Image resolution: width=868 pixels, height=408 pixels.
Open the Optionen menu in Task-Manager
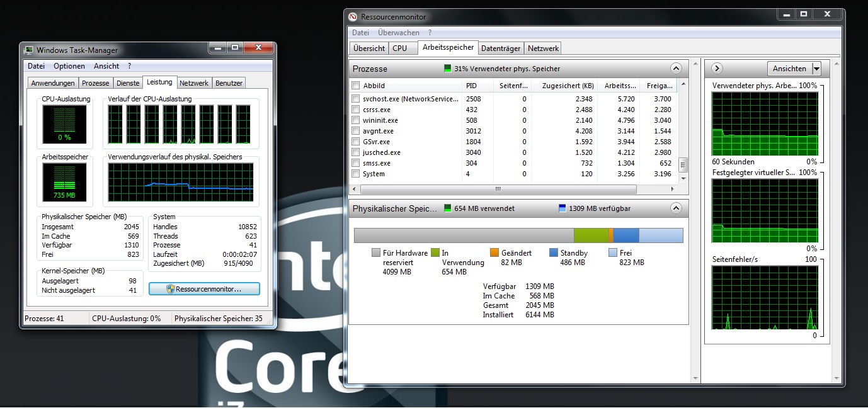click(69, 66)
